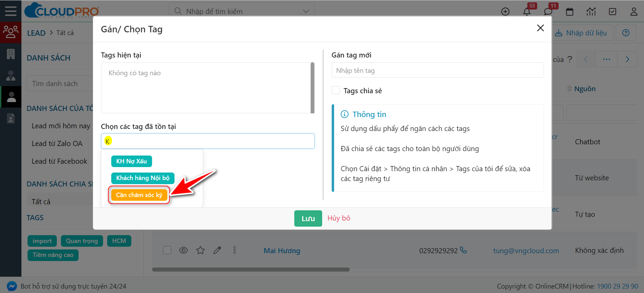
Task: Save the tags with Lưu button
Action: [308, 218]
